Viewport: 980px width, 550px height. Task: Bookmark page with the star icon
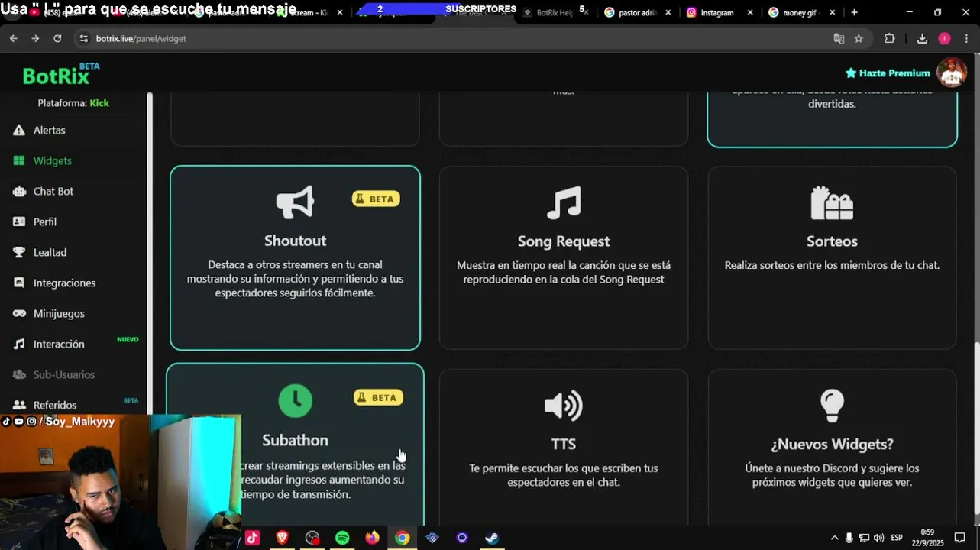click(859, 38)
